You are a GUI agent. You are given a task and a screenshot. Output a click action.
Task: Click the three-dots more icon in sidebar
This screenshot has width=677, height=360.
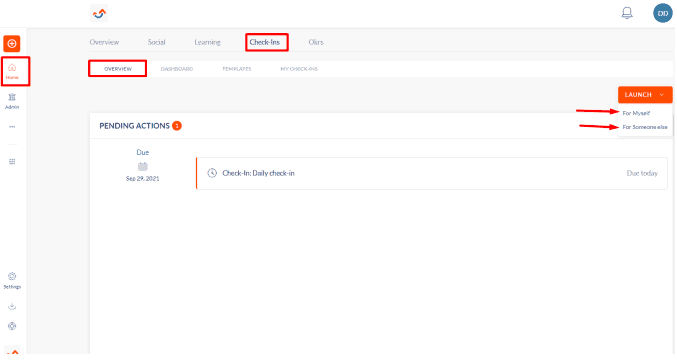tap(12, 127)
